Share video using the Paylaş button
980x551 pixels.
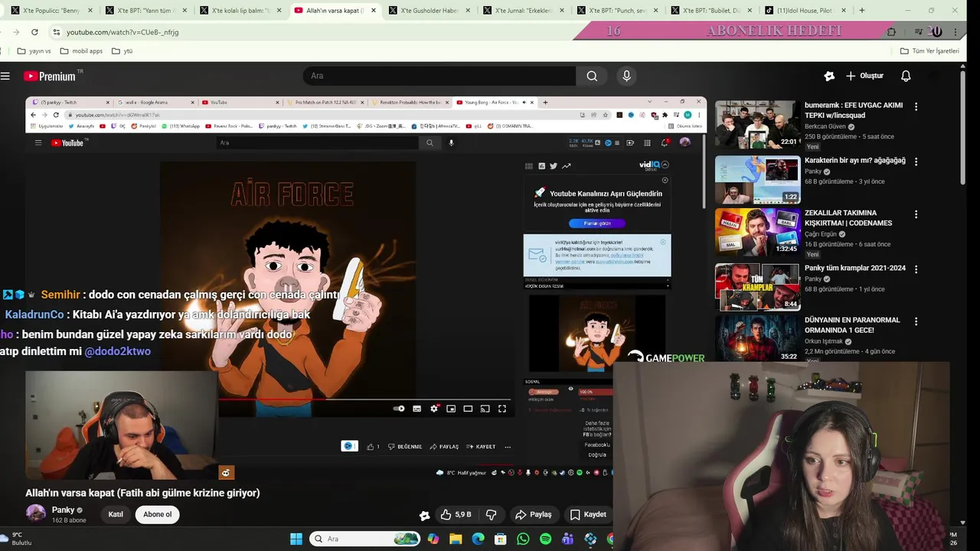(x=533, y=514)
